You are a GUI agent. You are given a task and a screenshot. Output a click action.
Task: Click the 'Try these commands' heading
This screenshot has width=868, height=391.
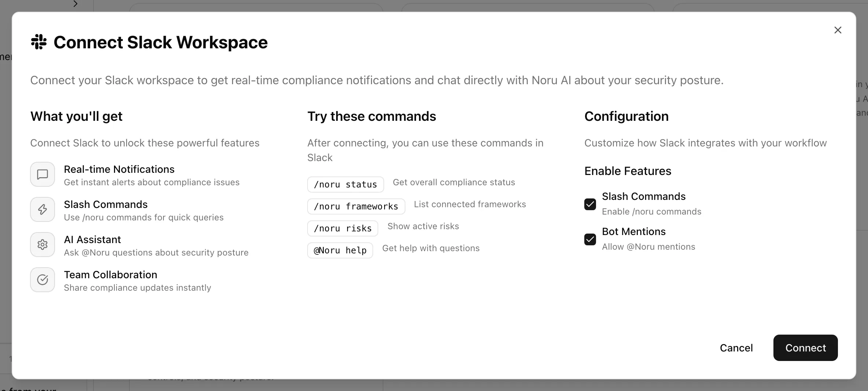[x=372, y=116]
